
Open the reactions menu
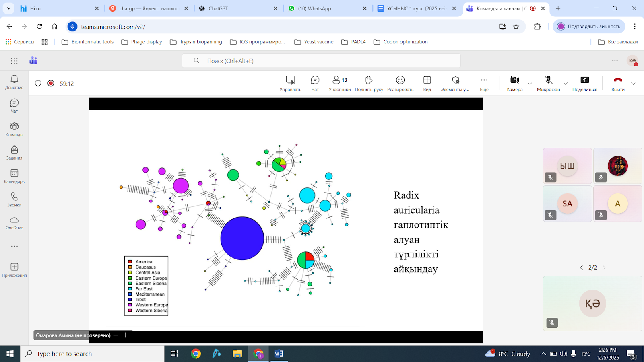point(400,83)
